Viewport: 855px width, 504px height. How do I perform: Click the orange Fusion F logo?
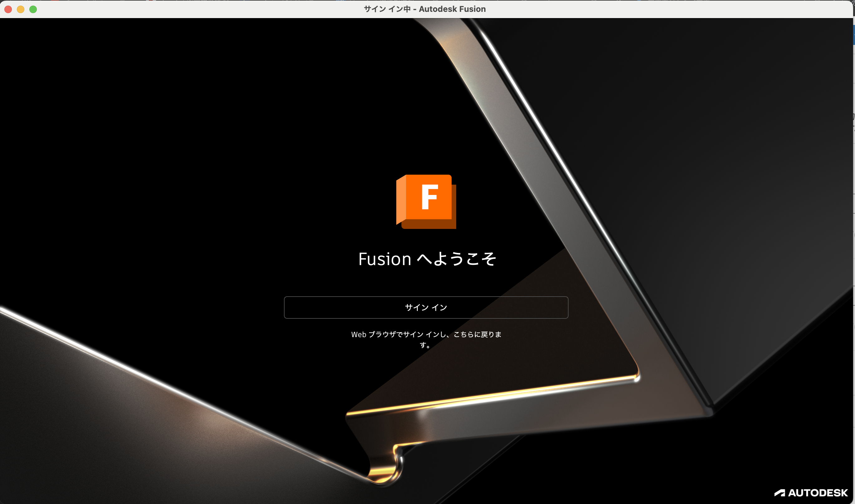[x=426, y=202]
